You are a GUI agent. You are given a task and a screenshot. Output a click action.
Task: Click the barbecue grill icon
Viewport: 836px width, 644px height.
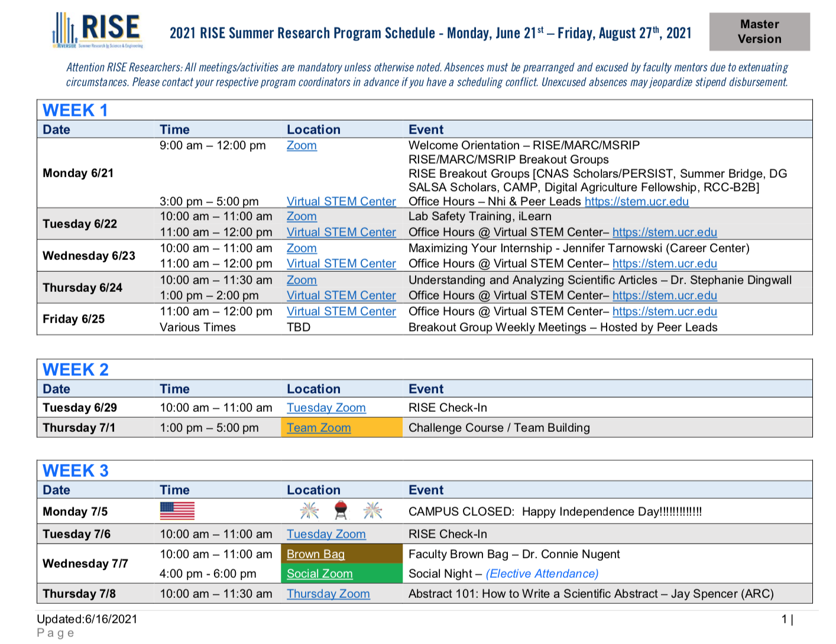(341, 510)
